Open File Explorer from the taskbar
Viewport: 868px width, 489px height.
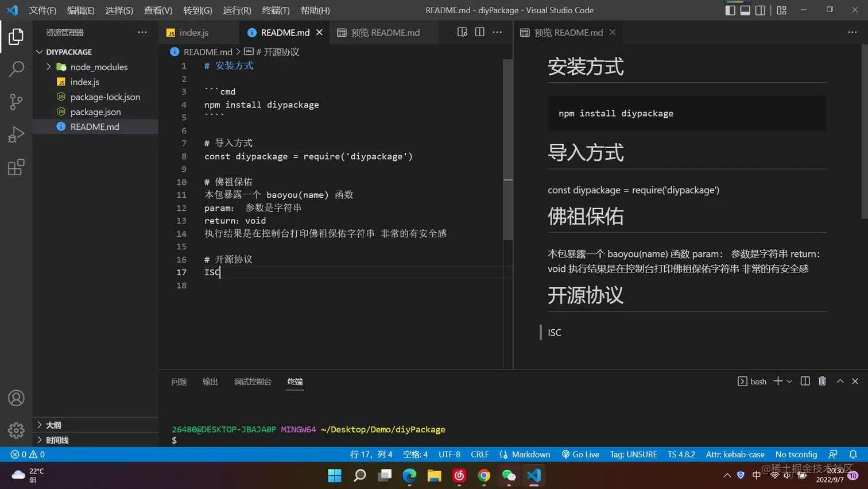(434, 475)
